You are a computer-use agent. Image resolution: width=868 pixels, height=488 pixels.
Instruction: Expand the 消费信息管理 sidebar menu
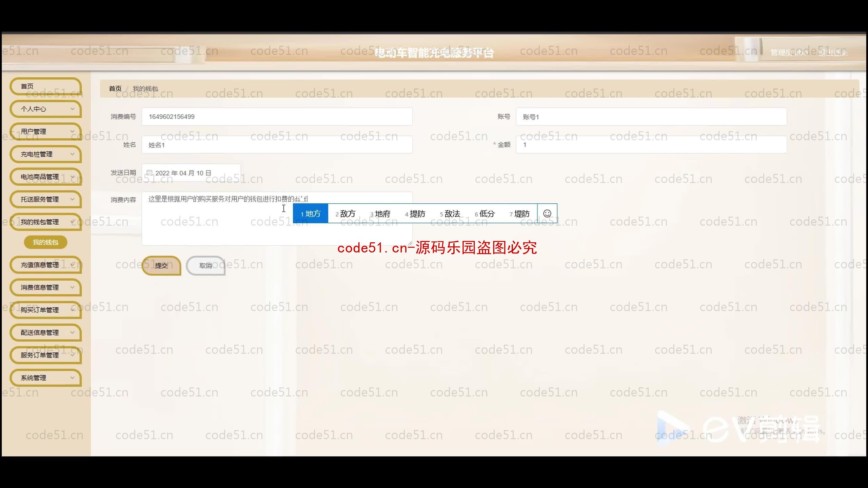(46, 287)
